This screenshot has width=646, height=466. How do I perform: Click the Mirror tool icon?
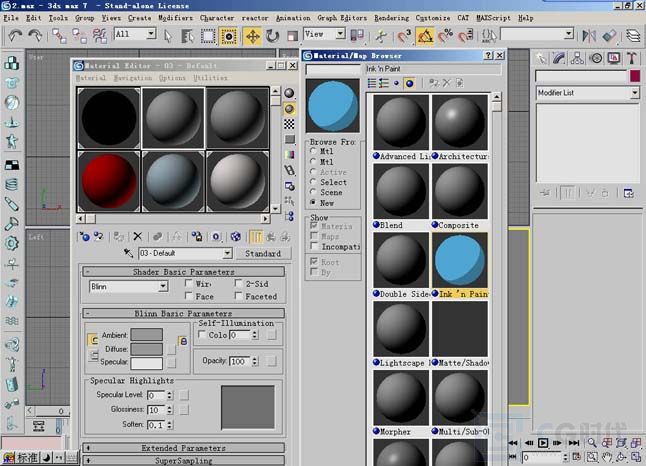(x=589, y=36)
